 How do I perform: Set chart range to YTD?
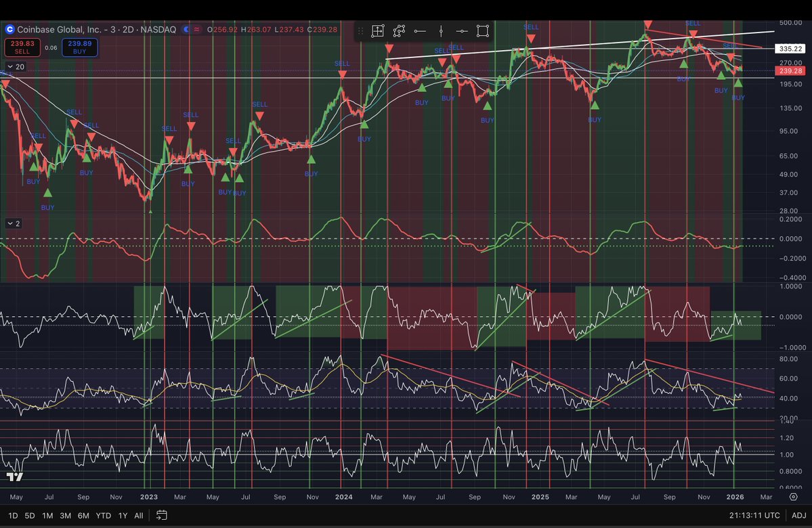coord(104,516)
